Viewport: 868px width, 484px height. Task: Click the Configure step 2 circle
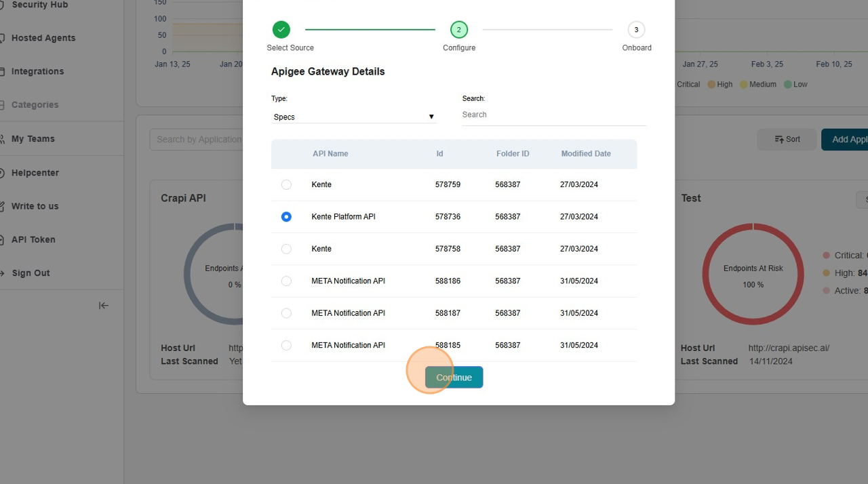pos(459,30)
